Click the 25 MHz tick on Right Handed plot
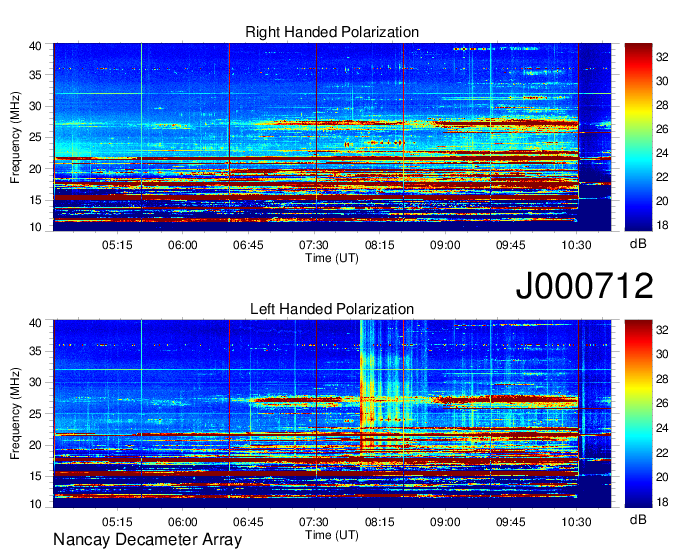This screenshot has width=680, height=552. [x=35, y=137]
